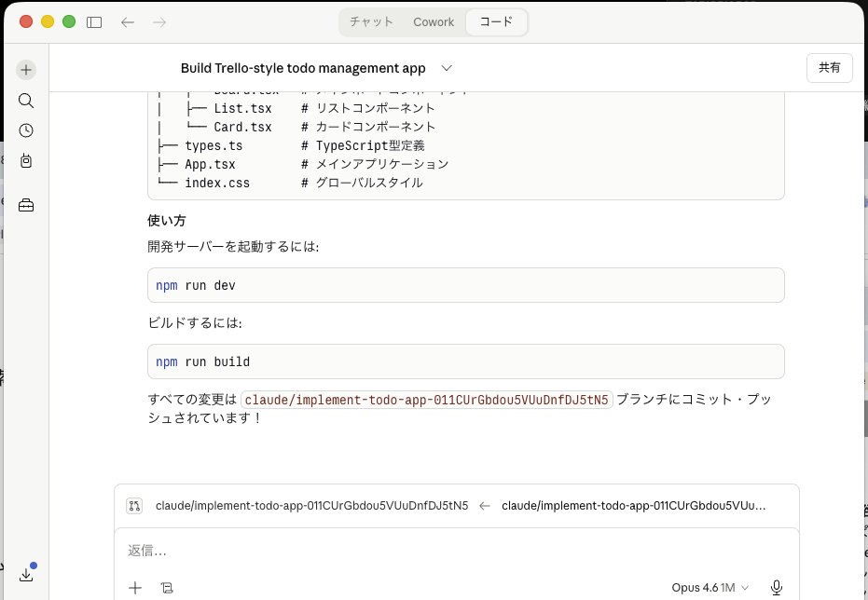Start a new chat with plus icon
868x600 pixels.
[x=26, y=70]
